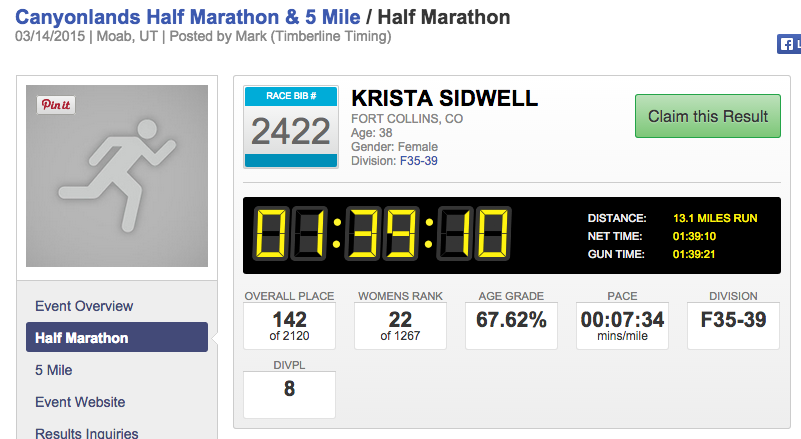Open the Event Website sidebar link
This screenshot has width=801, height=439.
click(x=80, y=402)
